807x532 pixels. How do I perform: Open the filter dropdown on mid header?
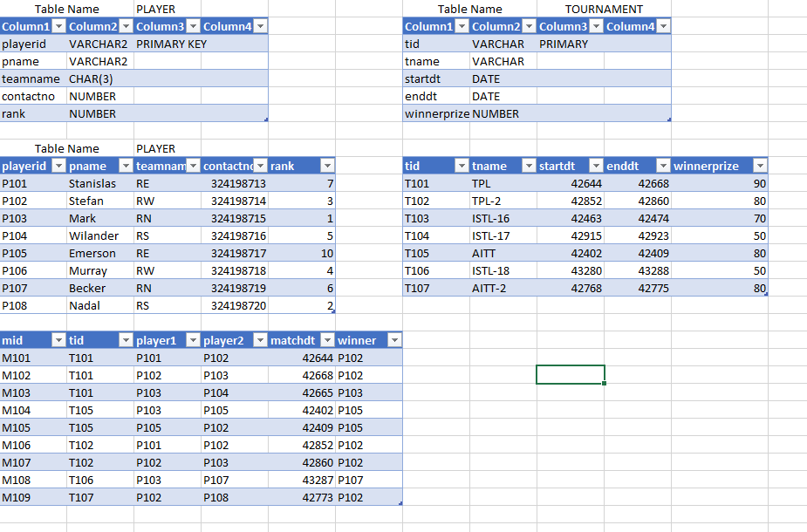[x=58, y=340]
